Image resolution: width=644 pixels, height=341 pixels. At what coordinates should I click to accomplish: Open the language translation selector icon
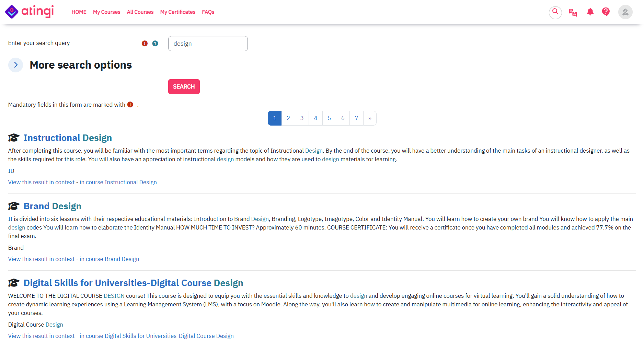coord(573,12)
